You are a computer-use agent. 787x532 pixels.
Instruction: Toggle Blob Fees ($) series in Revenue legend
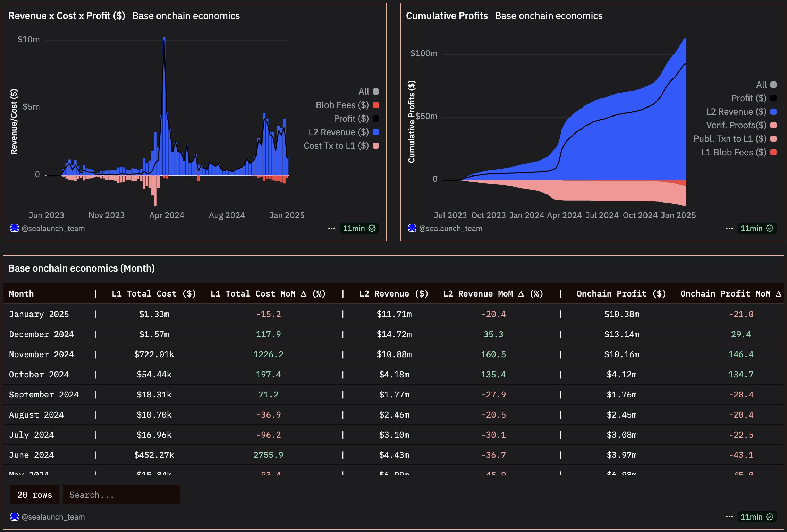coord(342,105)
